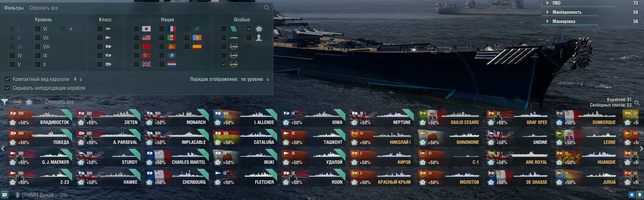Toggle Скрывать неподходящие корабли checkbox

click(7, 88)
